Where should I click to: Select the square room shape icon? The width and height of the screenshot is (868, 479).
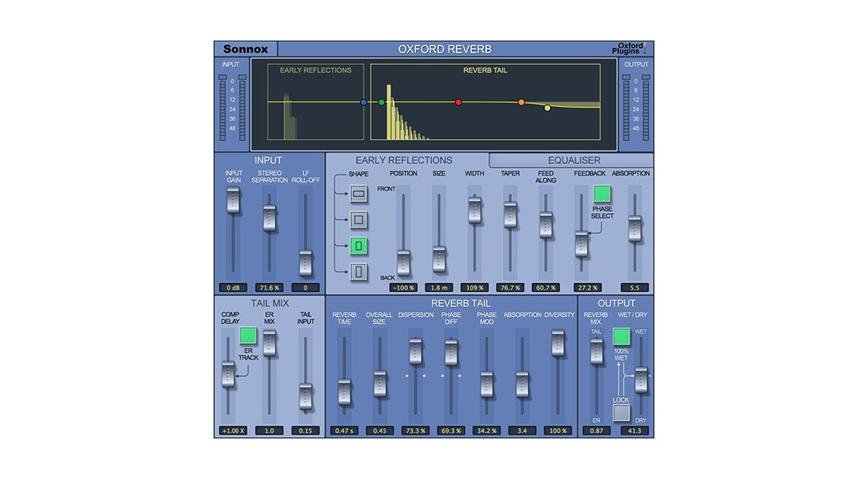359,220
